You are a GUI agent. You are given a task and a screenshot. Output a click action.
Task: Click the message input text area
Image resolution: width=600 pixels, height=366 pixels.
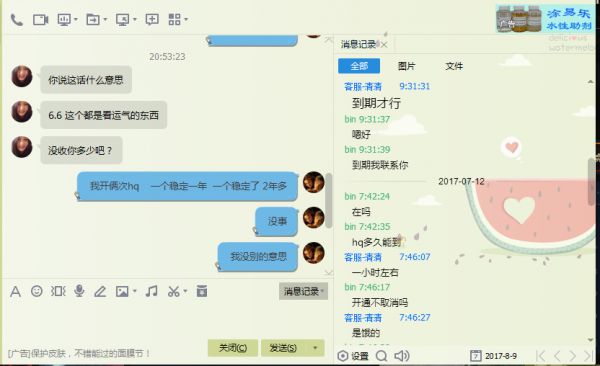click(x=166, y=320)
